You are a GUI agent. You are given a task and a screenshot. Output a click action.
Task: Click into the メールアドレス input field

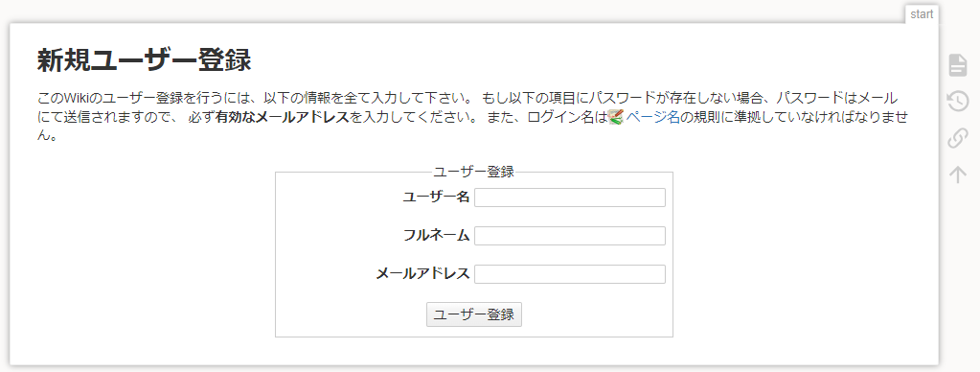(569, 274)
